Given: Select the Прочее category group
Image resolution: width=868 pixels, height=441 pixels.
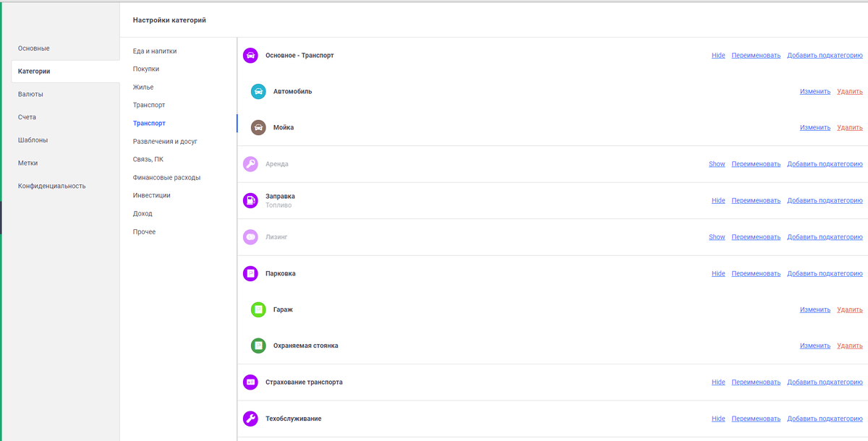Looking at the screenshot, I should 144,231.
